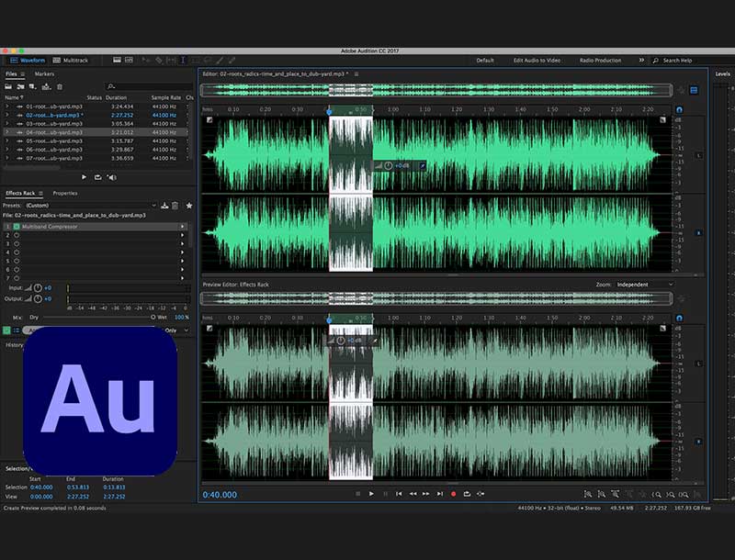Viewport: 735px width, 560px height.
Task: Select the Edit Audio to Video workspace
Action: coord(537,61)
